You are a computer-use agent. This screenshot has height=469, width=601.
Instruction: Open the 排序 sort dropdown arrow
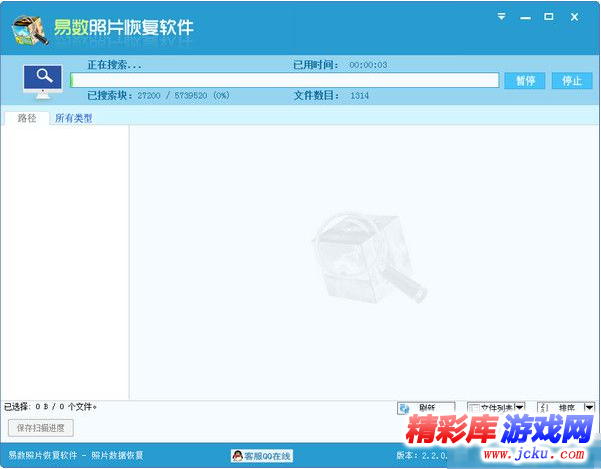590,408
